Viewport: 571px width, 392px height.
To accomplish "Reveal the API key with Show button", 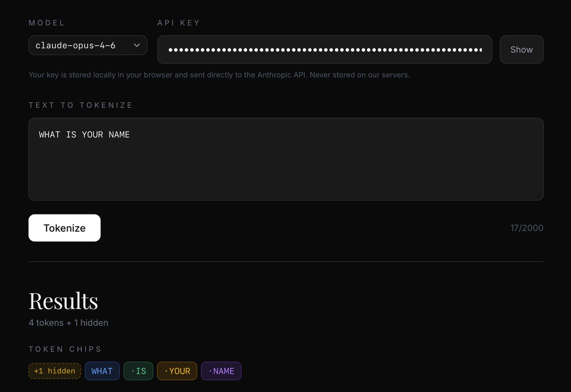I will pyautogui.click(x=522, y=49).
